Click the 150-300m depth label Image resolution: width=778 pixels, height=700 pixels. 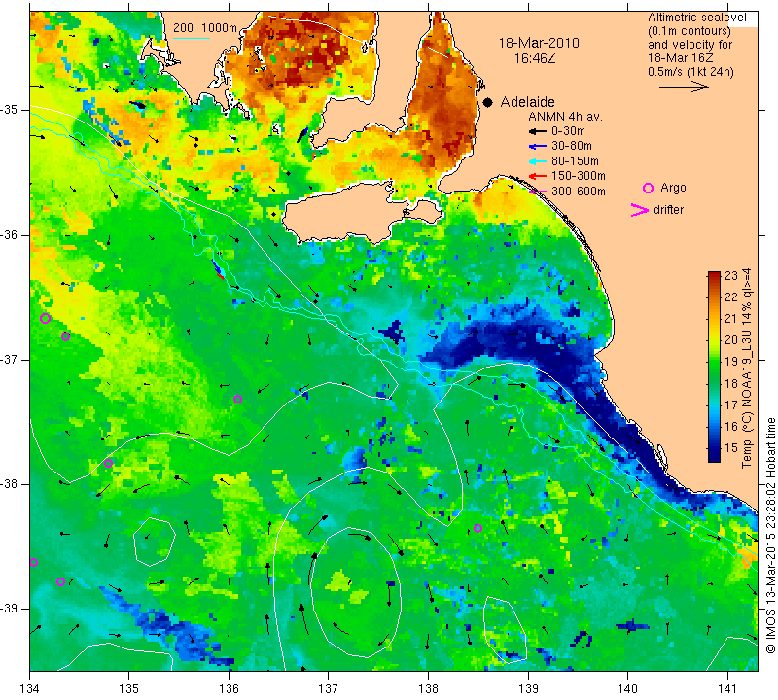tap(579, 176)
